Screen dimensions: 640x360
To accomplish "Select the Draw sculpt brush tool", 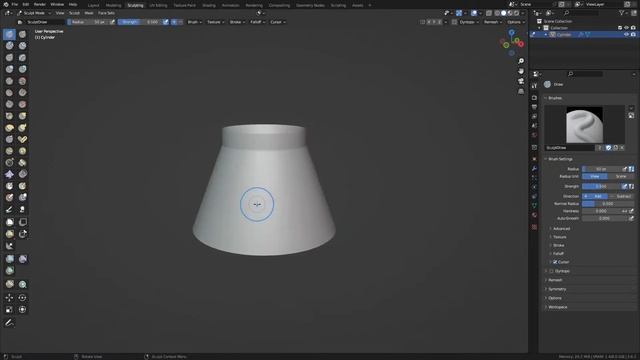I will tap(9, 34).
